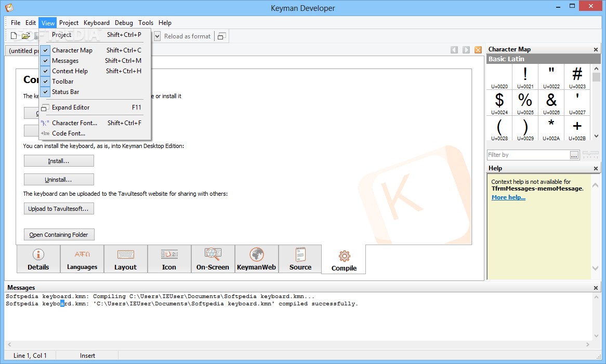Open the Source document tab
This screenshot has height=364, width=606.
[x=300, y=259]
